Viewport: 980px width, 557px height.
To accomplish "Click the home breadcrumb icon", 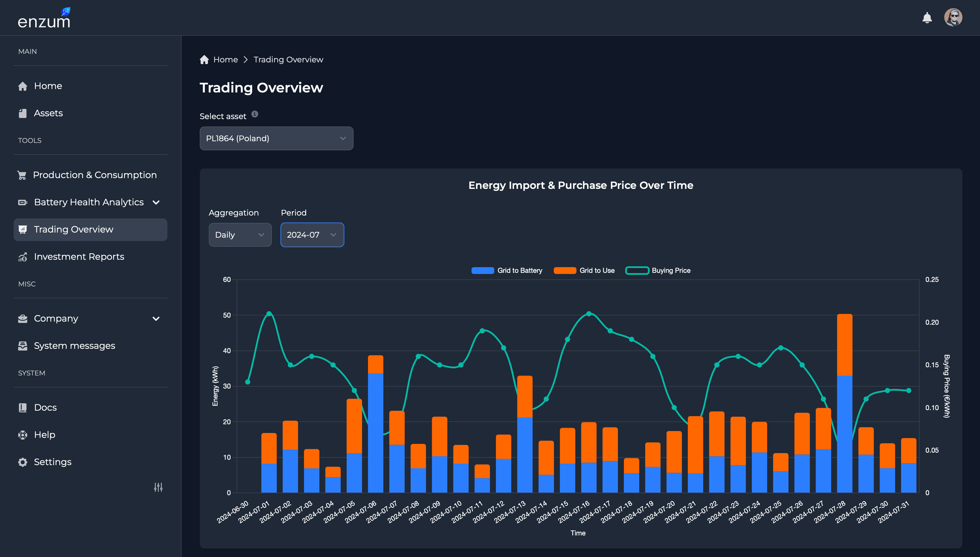I will [x=204, y=59].
